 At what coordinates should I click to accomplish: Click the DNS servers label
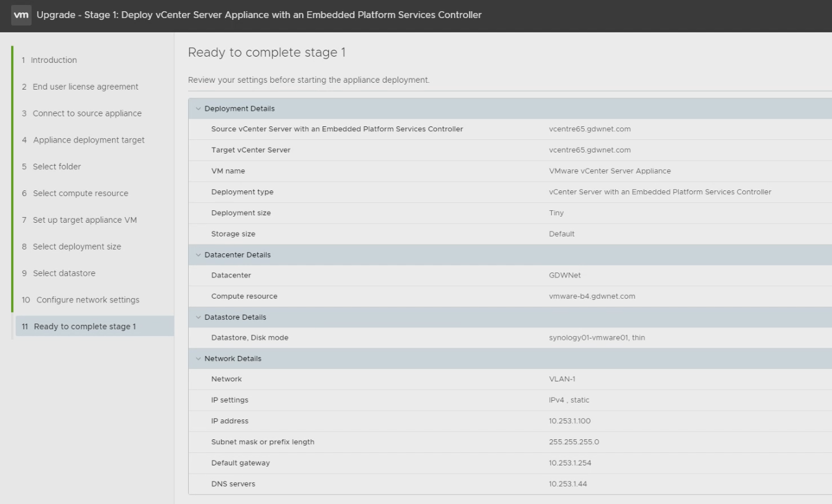coord(233,484)
